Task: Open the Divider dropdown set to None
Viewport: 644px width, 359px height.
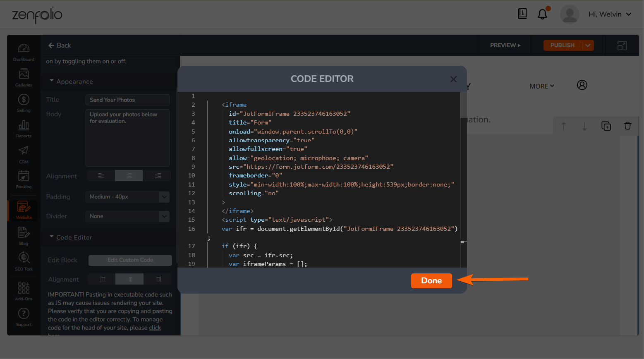Action: (x=127, y=216)
